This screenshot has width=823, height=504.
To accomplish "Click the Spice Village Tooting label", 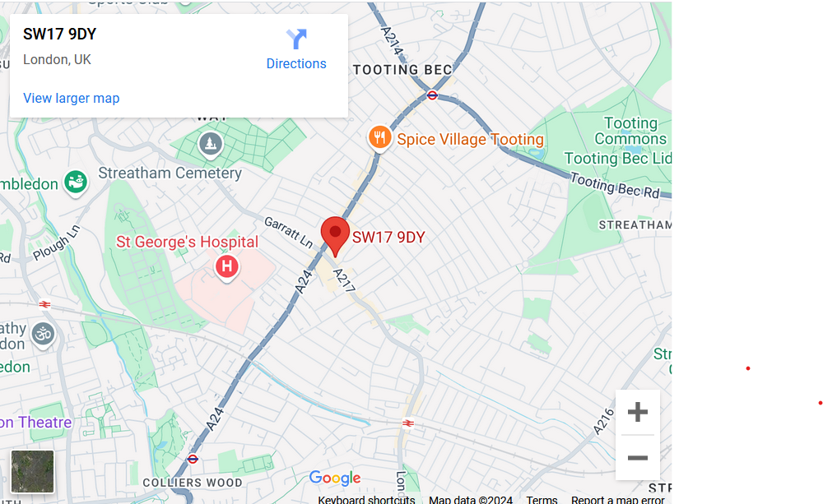I will tap(470, 140).
